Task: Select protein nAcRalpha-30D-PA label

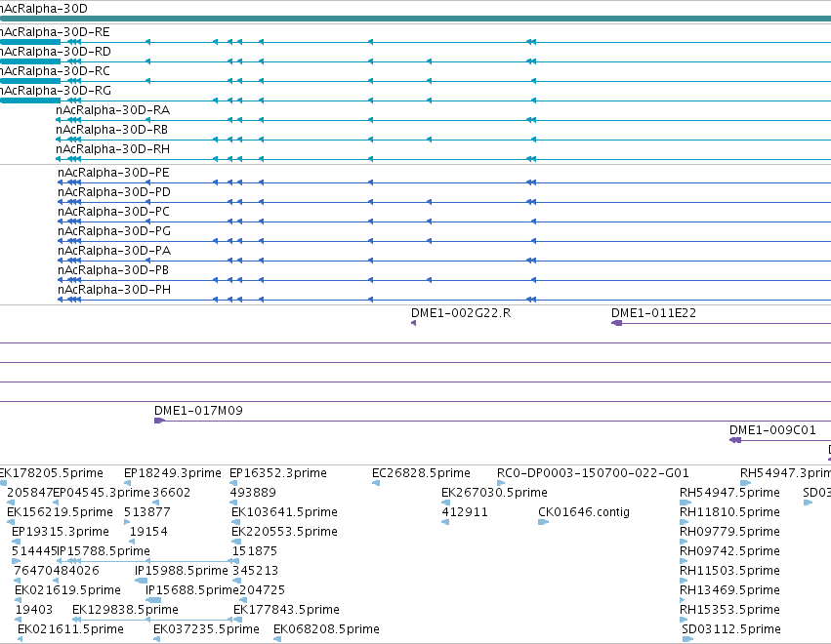Action: pyautogui.click(x=114, y=251)
